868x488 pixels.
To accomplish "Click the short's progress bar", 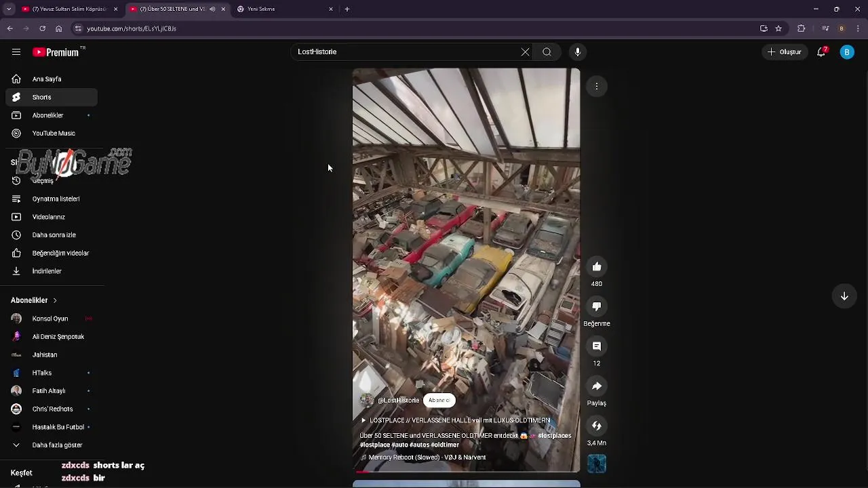I will pyautogui.click(x=467, y=471).
